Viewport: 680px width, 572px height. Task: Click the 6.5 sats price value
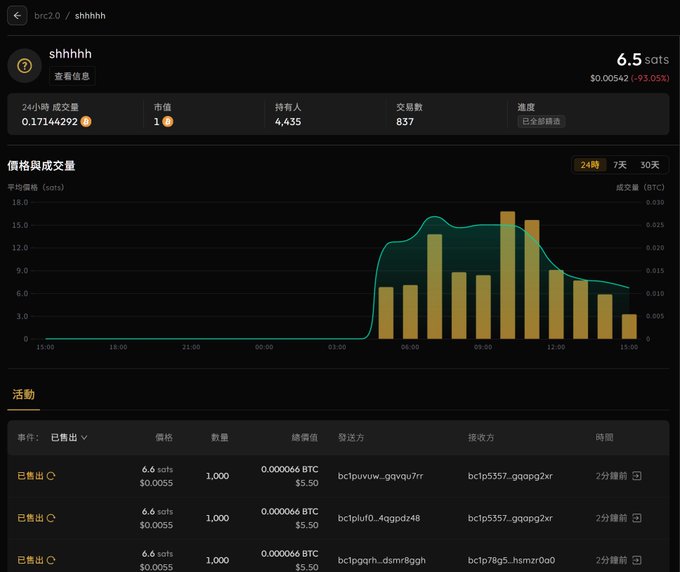642,59
